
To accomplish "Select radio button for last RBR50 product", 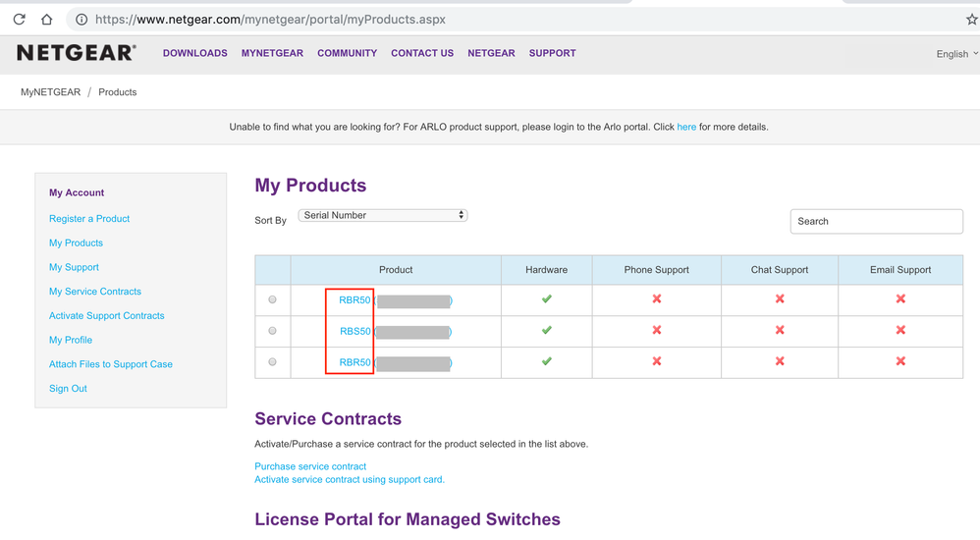I will [x=272, y=362].
